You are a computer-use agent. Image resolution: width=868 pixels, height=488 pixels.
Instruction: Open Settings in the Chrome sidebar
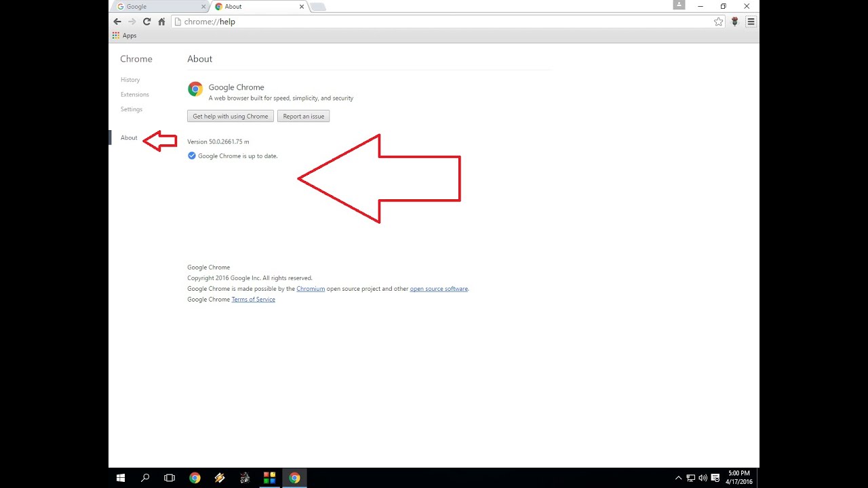[132, 109]
